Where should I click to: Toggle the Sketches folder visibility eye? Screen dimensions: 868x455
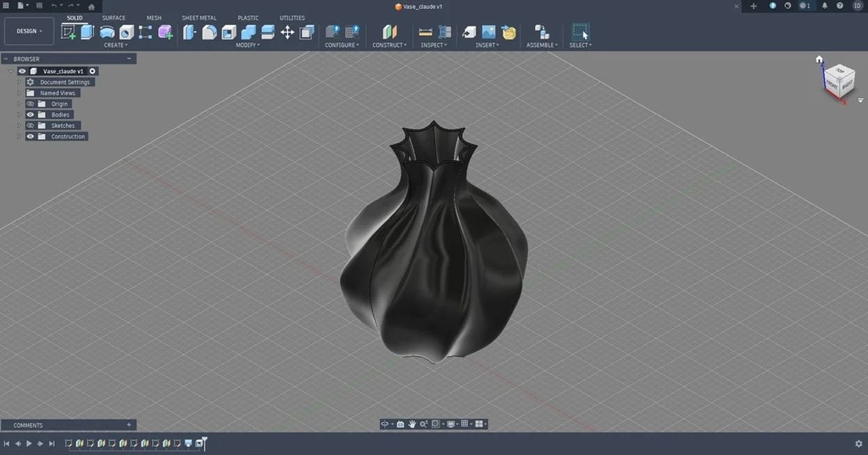pyautogui.click(x=31, y=125)
